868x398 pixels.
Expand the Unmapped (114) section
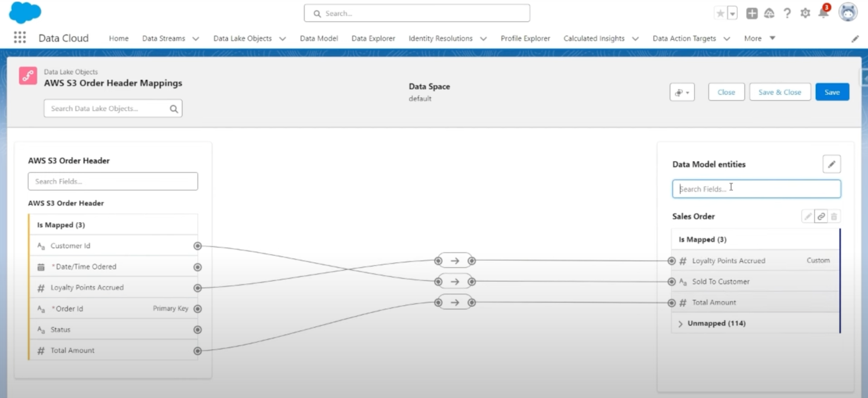[x=680, y=324]
